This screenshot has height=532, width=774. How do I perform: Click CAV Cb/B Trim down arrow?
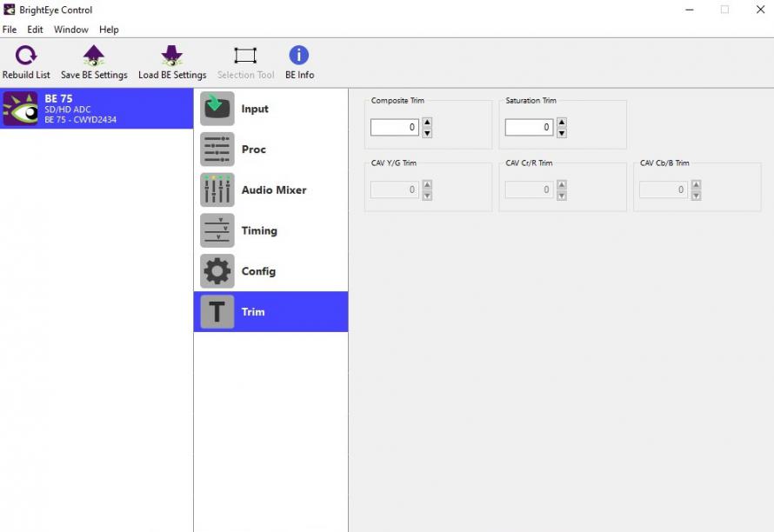(x=696, y=196)
